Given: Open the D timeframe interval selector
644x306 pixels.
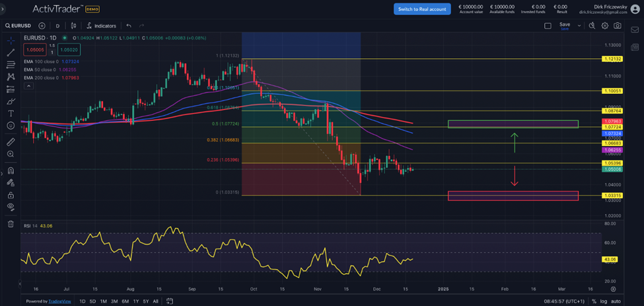Looking at the screenshot, I should 57,26.
